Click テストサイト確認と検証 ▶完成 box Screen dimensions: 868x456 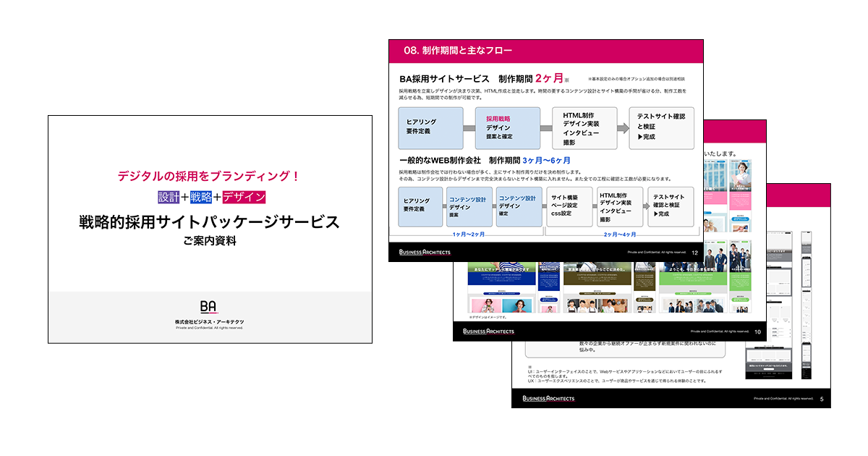pos(661,129)
